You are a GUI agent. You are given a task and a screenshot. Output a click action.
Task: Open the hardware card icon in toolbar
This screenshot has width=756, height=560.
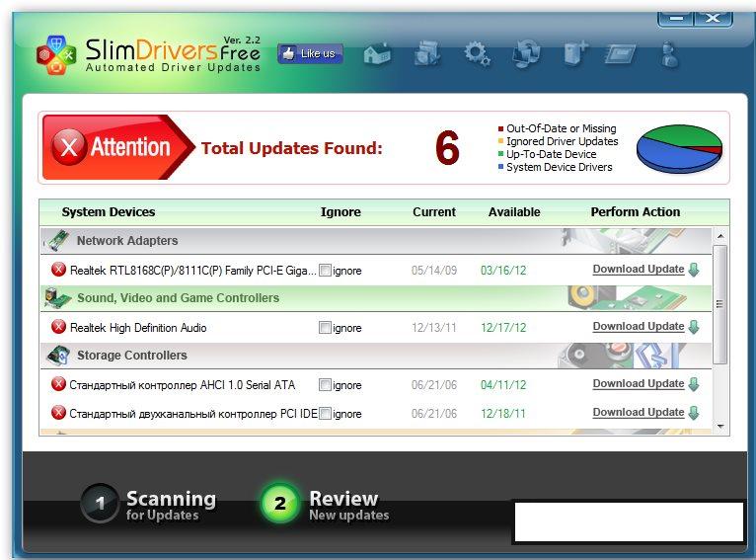click(621, 53)
